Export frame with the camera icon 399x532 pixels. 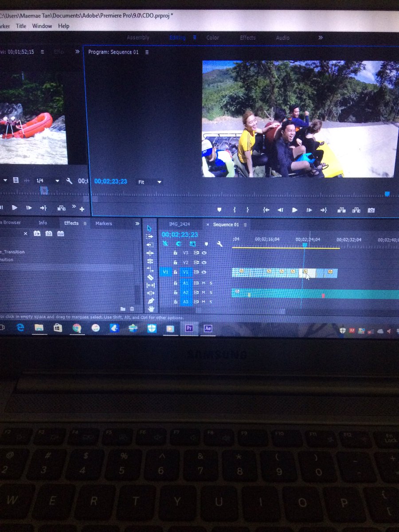point(371,210)
